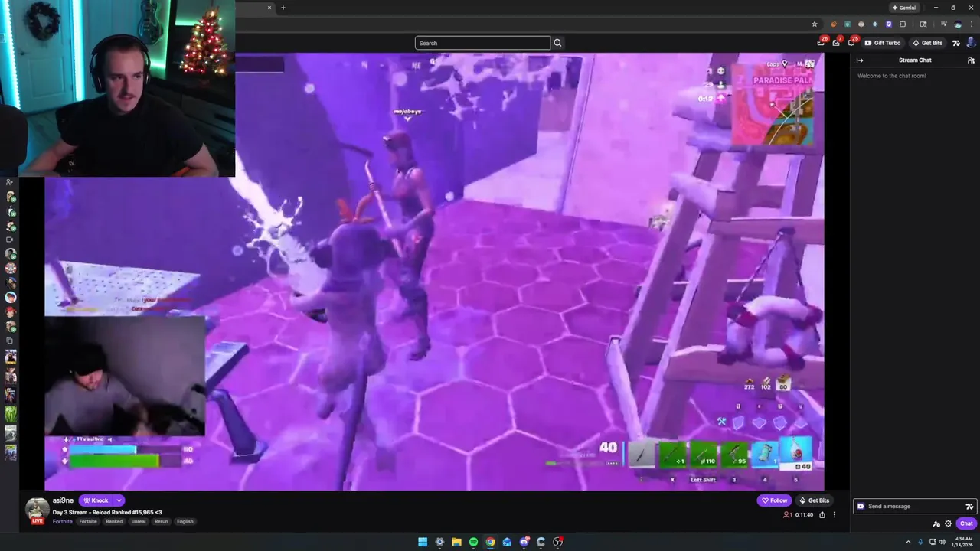Open Spotify from the taskbar
Screen dimensions: 980x551
(x=473, y=542)
